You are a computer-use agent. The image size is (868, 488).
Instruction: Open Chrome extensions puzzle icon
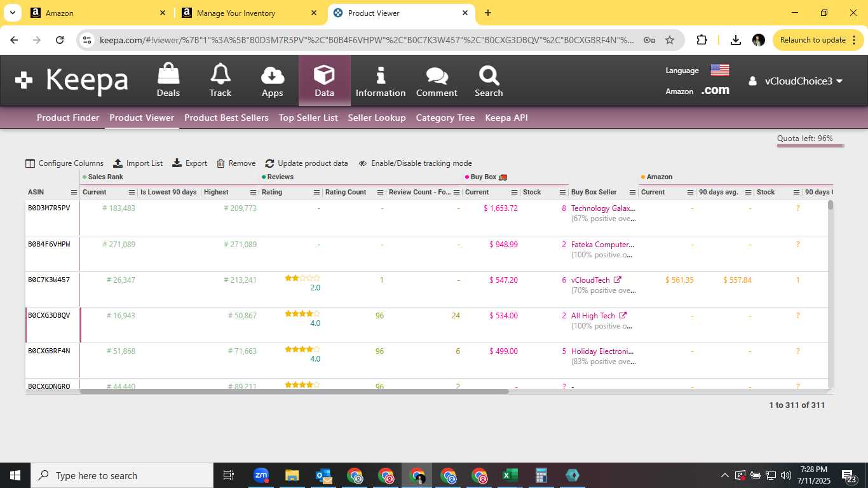[x=702, y=40]
